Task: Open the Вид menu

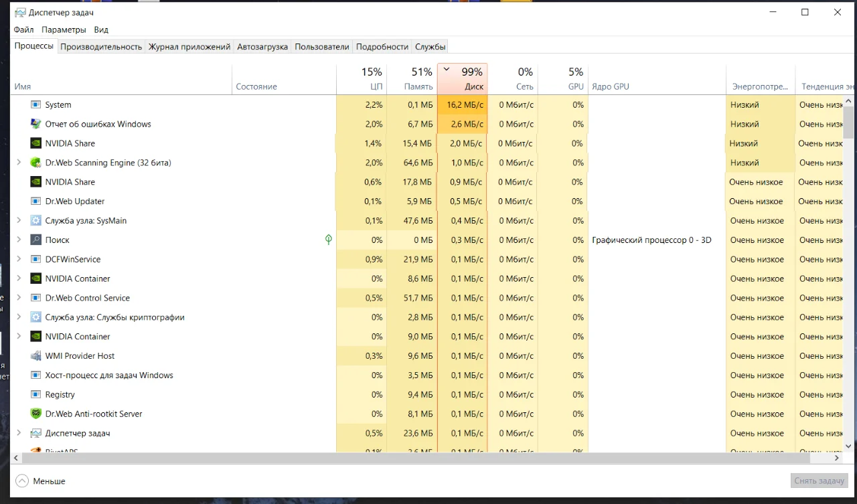Action: 101,30
